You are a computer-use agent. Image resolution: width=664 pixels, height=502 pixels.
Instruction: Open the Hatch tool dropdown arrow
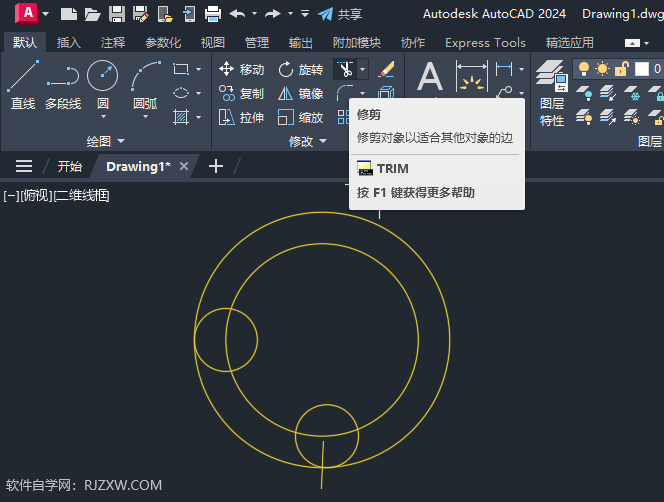click(199, 117)
